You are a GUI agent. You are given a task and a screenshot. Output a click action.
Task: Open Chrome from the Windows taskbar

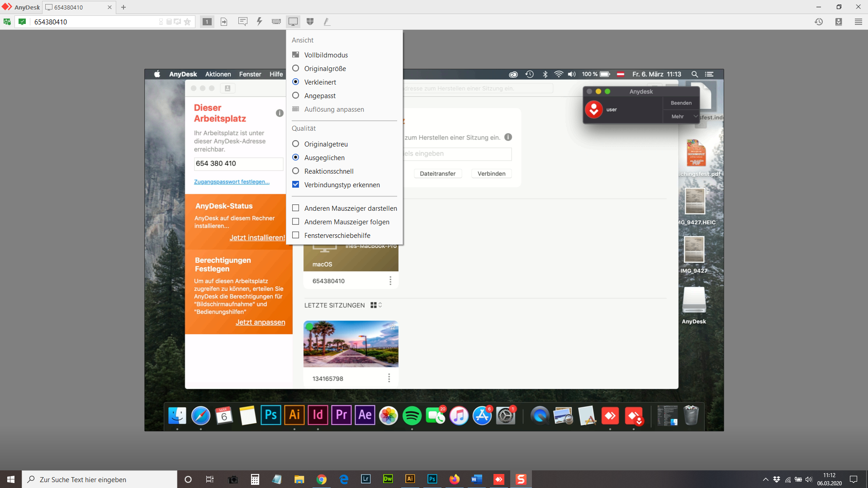(x=321, y=479)
